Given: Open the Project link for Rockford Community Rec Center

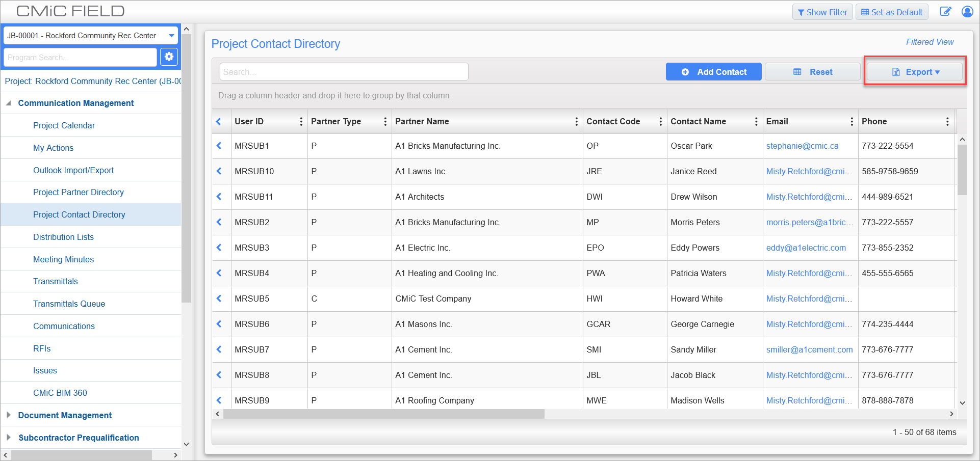Looking at the screenshot, I should pos(93,81).
